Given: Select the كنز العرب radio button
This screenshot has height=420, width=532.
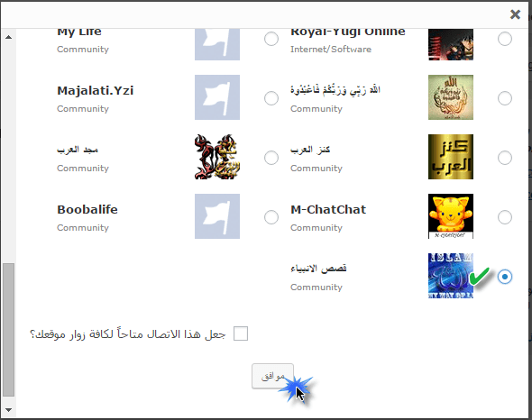Looking at the screenshot, I should [505, 158].
